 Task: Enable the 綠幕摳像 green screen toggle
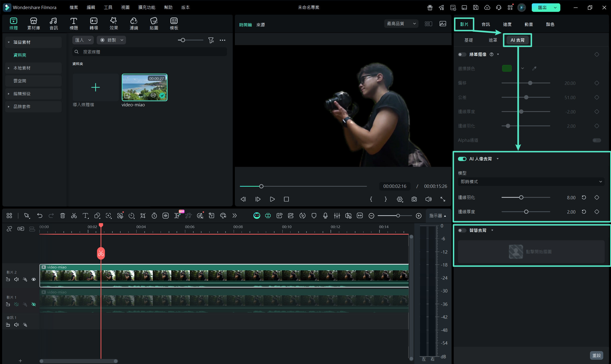pyautogui.click(x=462, y=54)
